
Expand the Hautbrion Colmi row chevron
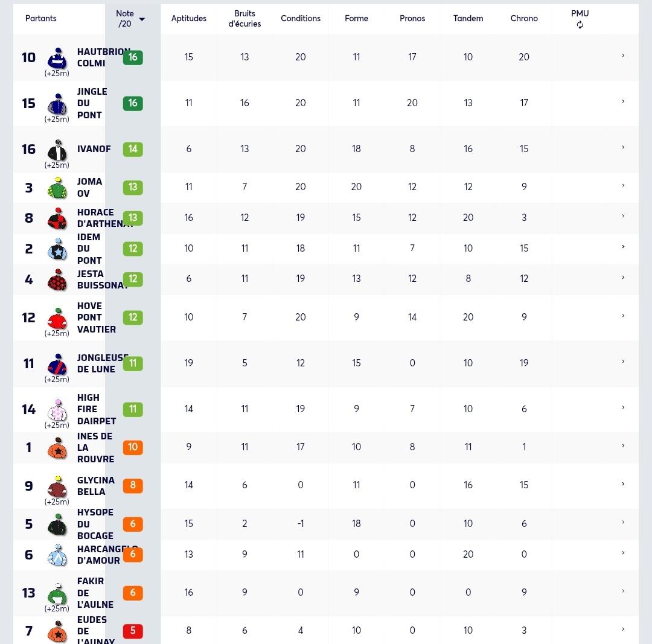tap(623, 56)
